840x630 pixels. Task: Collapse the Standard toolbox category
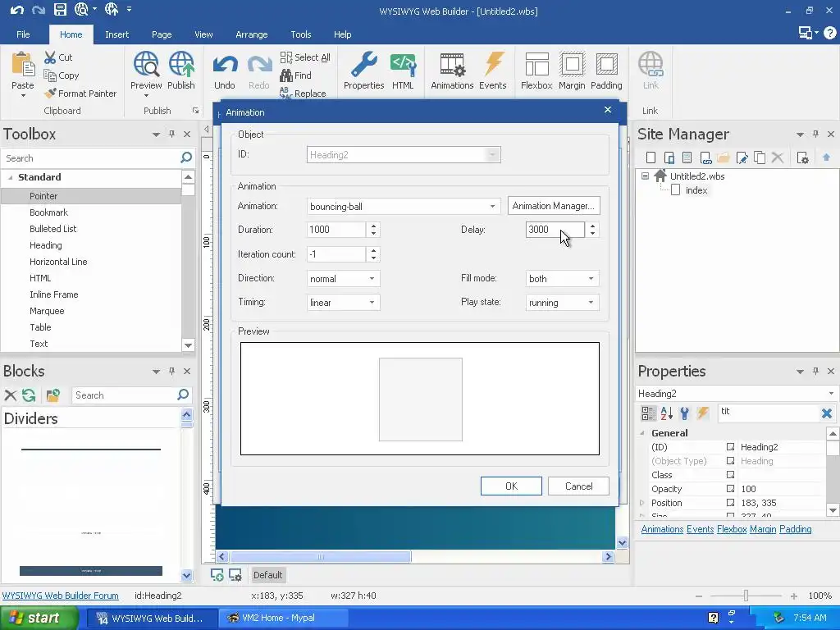coord(10,177)
